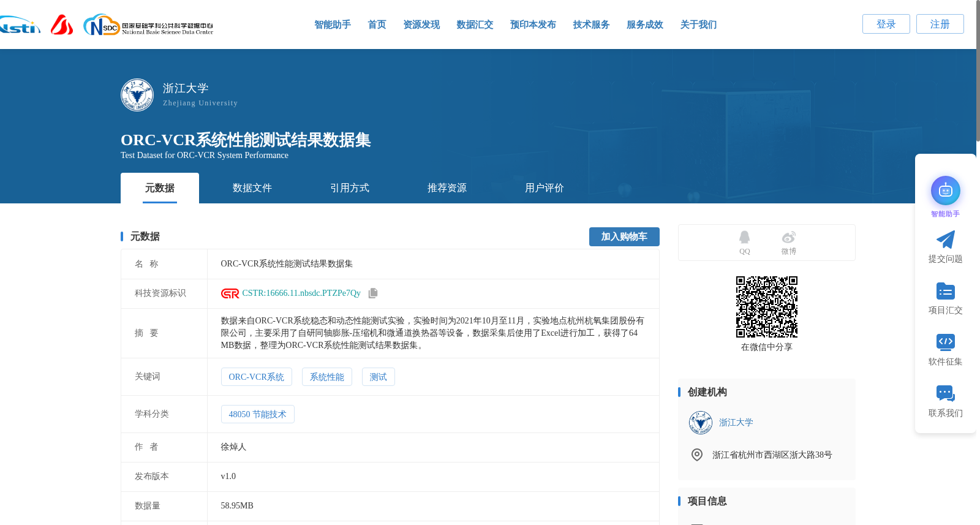Open 资源发现 menu
The image size is (980, 525).
pyautogui.click(x=421, y=25)
